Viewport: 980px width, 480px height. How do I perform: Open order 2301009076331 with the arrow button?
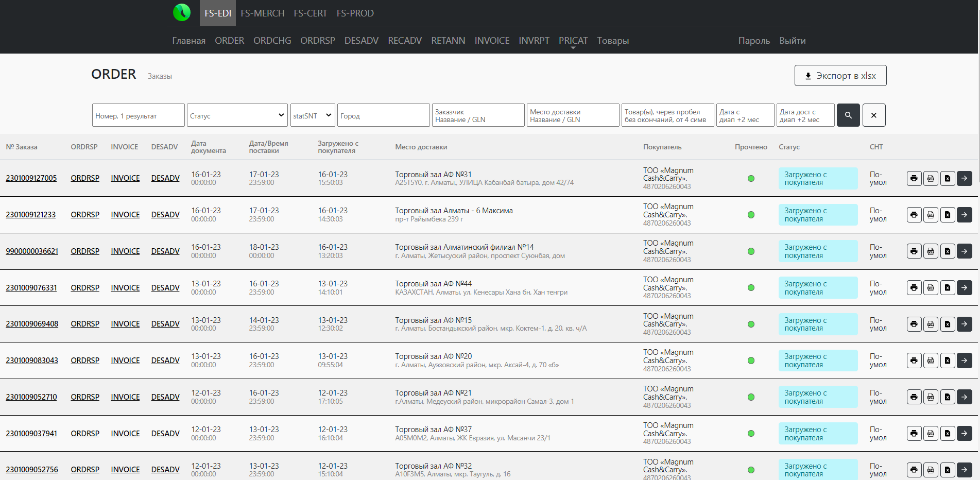point(964,287)
